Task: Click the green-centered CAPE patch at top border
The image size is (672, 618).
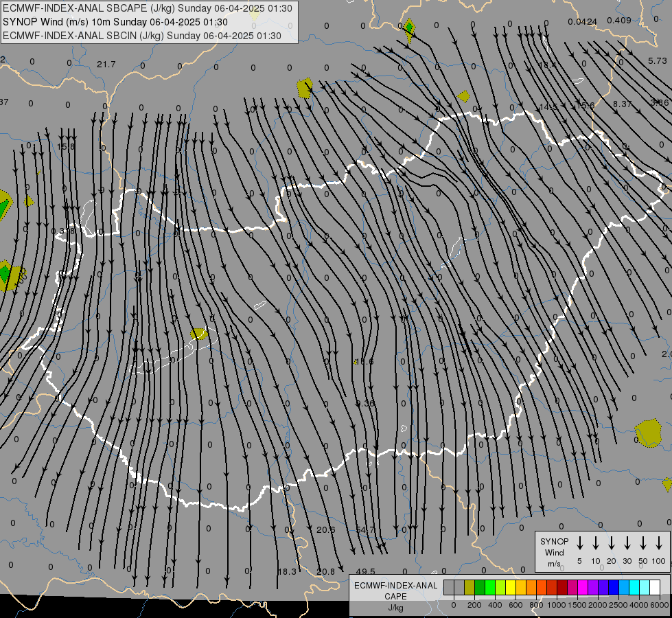Action: point(409,29)
